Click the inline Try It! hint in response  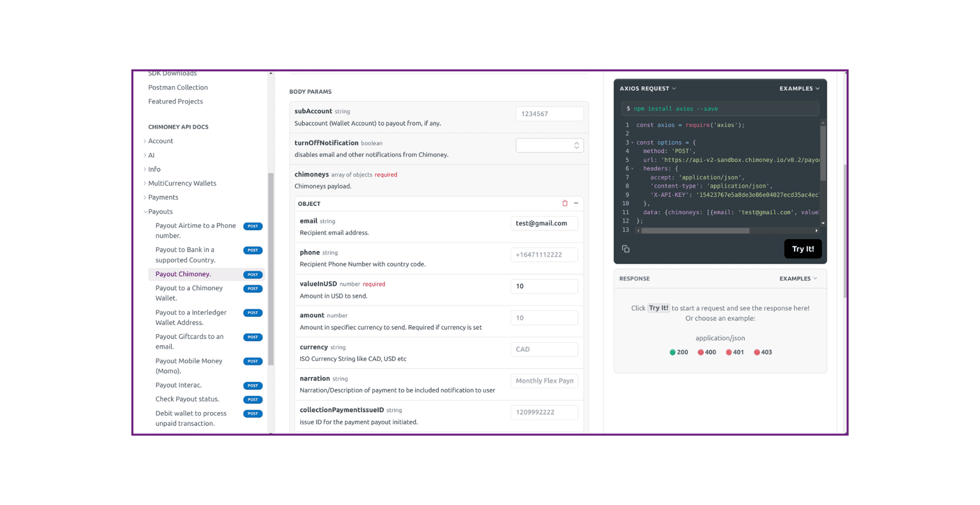tap(659, 308)
